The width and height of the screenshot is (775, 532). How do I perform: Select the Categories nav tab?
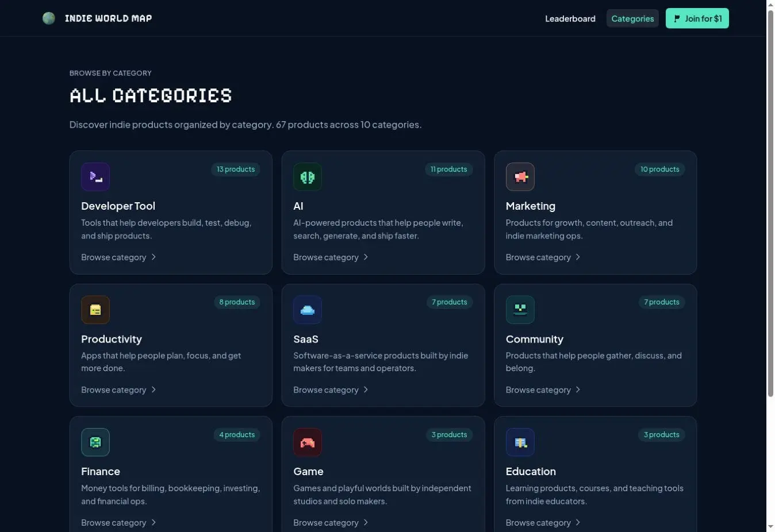[632, 18]
